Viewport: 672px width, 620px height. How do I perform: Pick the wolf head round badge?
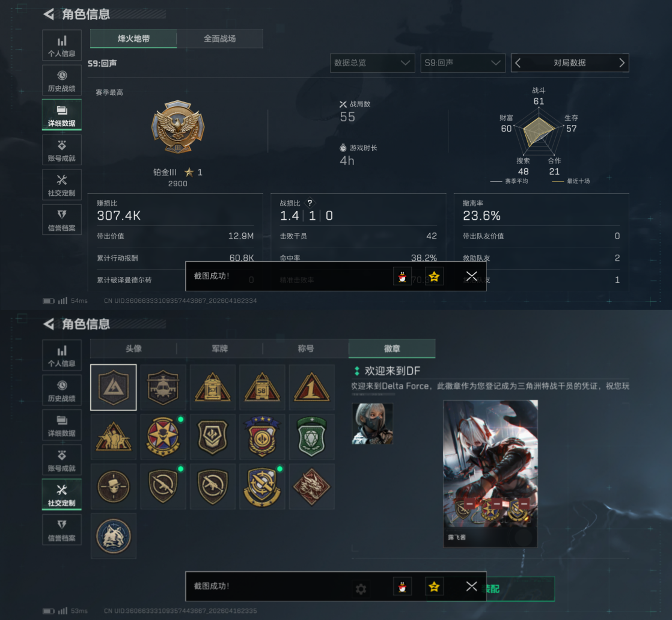(114, 536)
